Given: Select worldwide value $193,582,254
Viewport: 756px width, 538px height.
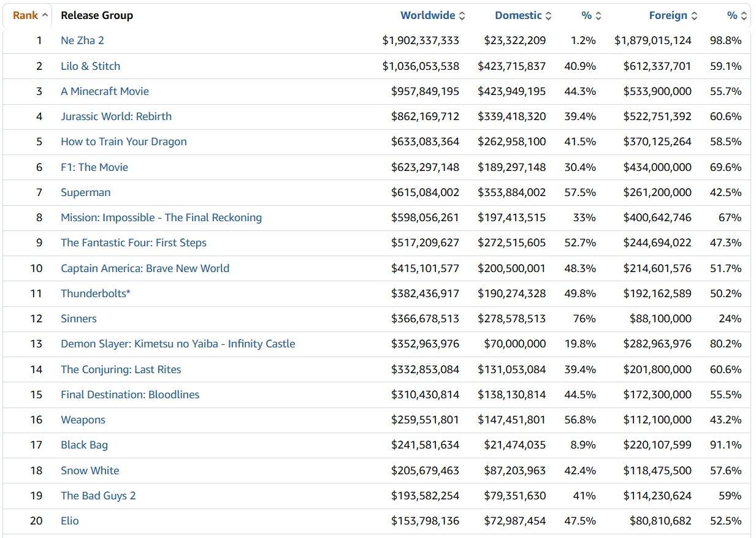Looking at the screenshot, I should [x=425, y=496].
